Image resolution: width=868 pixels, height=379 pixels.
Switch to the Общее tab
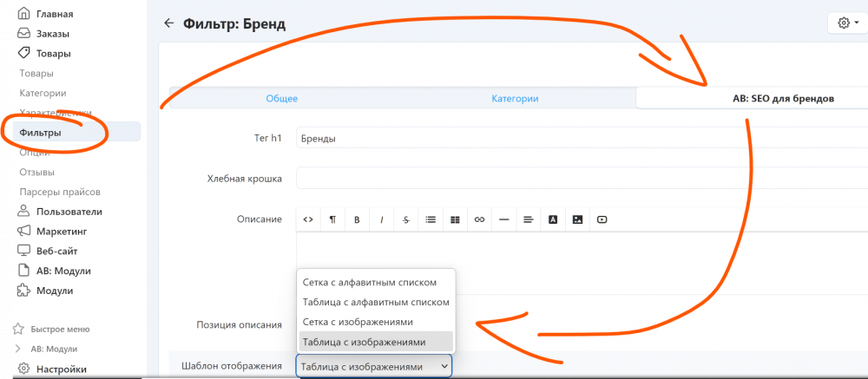pos(281,99)
